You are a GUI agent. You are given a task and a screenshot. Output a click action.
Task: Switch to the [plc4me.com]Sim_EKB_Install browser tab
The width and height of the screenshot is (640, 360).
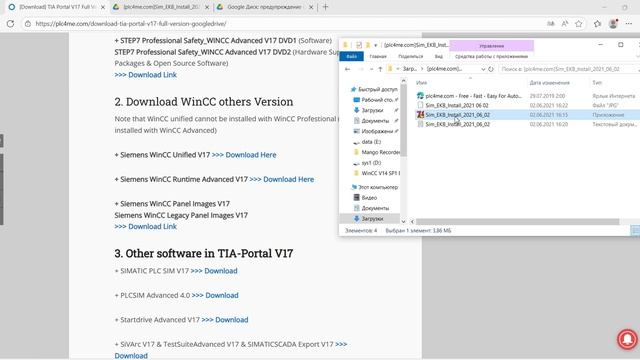point(161,7)
